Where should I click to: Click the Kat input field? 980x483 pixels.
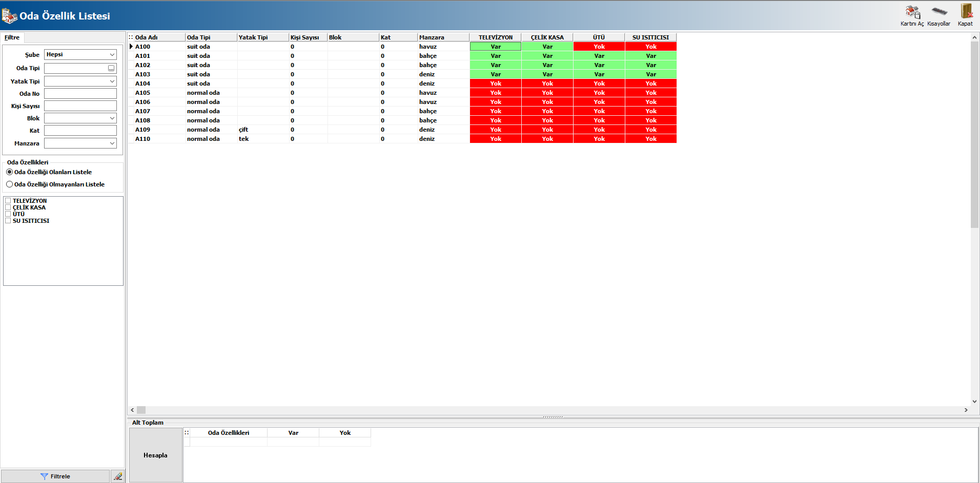[80, 131]
